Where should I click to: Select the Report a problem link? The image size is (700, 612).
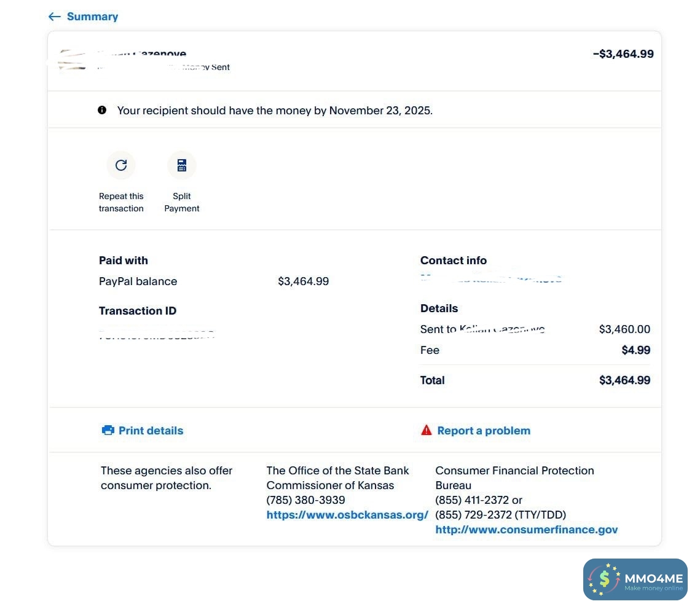click(484, 431)
